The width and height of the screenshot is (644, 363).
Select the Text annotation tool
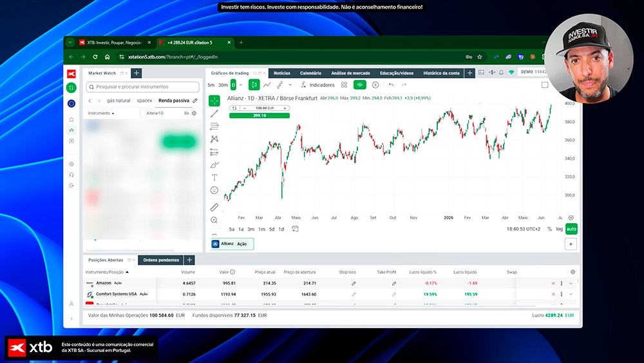(214, 177)
